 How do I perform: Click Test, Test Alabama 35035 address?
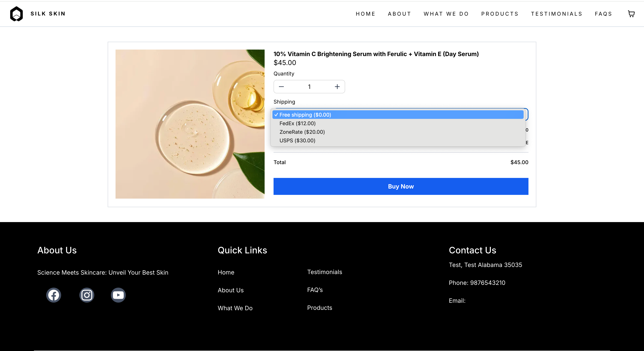click(x=485, y=265)
